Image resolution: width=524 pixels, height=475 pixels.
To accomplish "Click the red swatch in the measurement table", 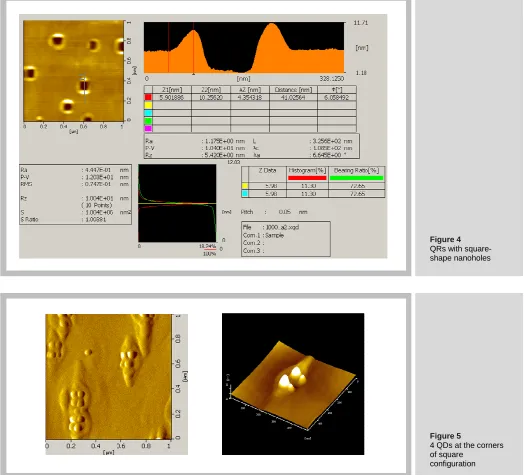I will click(x=148, y=97).
